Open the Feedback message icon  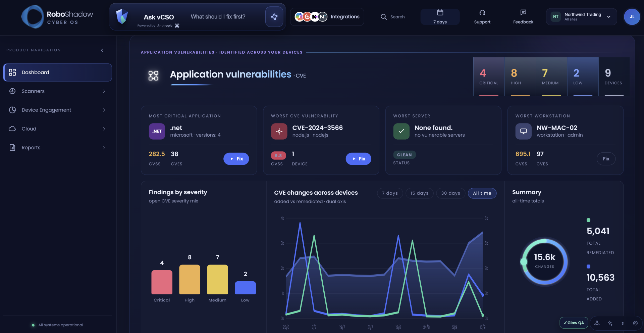[x=523, y=13]
